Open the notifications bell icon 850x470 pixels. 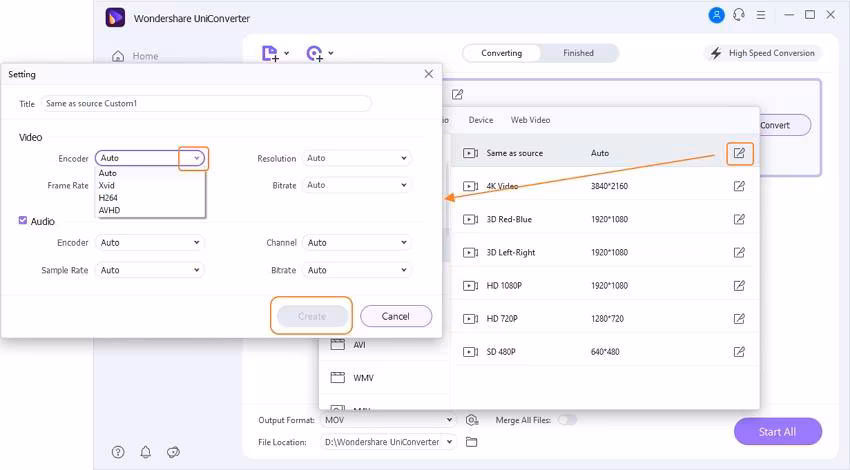(145, 452)
